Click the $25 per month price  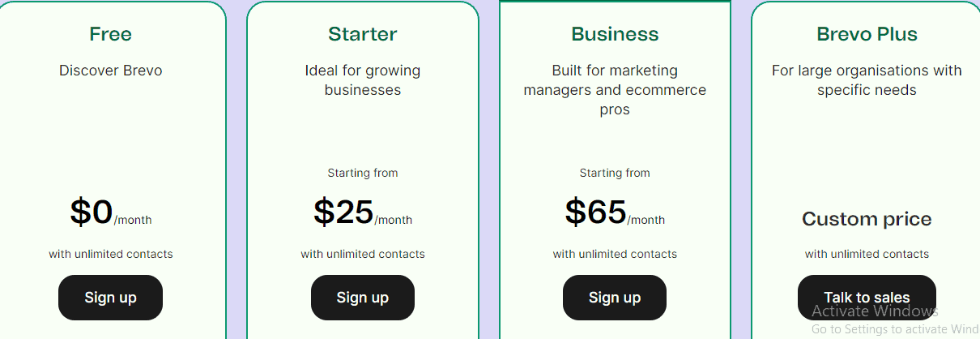click(363, 212)
